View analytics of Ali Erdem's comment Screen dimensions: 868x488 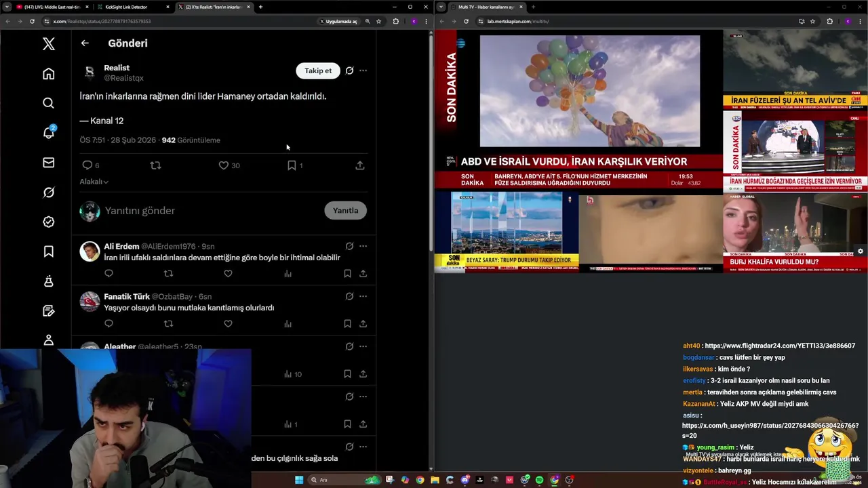click(x=288, y=274)
